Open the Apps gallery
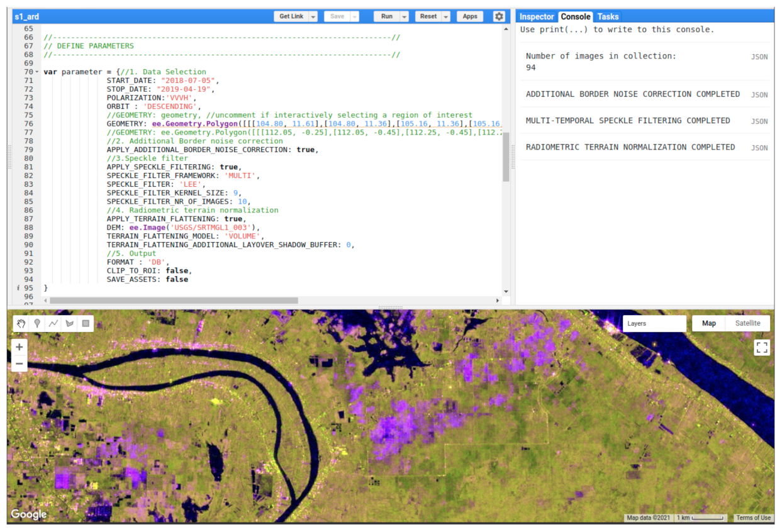 pyautogui.click(x=469, y=16)
